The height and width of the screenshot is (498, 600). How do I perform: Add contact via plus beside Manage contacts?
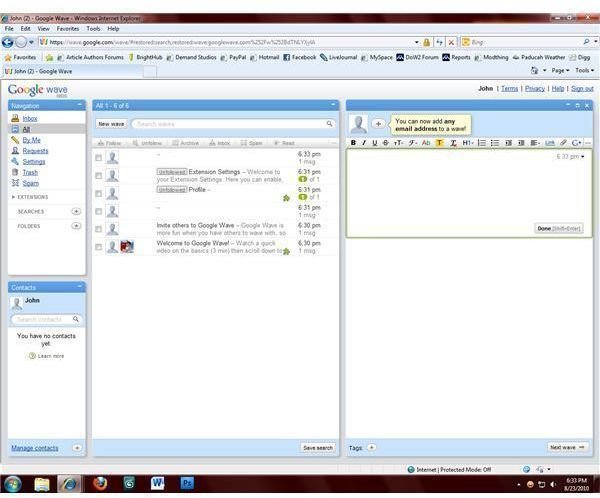[x=77, y=448]
